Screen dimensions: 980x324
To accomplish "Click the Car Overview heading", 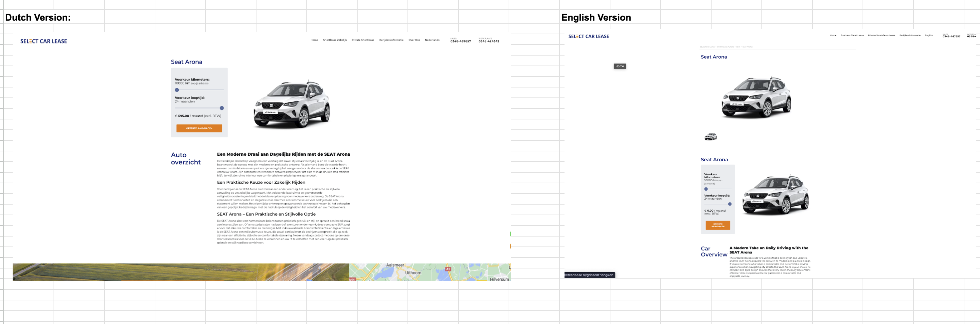I will point(714,251).
